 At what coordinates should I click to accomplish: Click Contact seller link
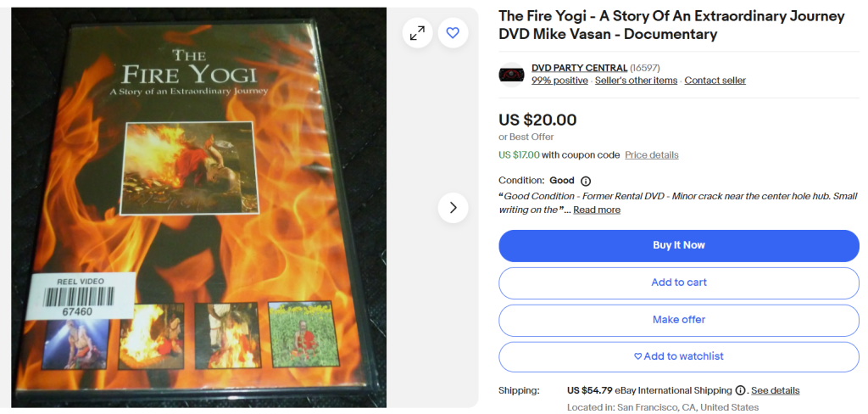pyautogui.click(x=715, y=81)
